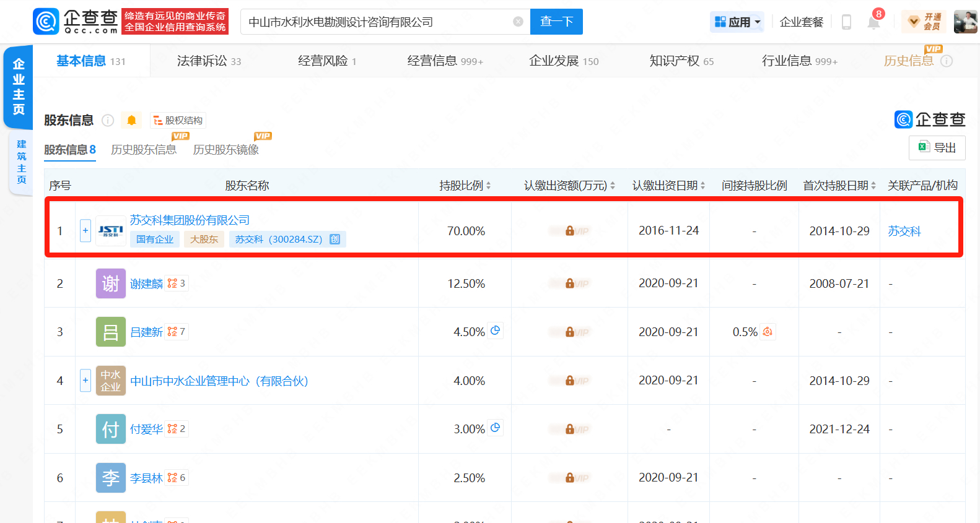Switch to 知识产权 tab
The image size is (980, 523).
coord(681,61)
